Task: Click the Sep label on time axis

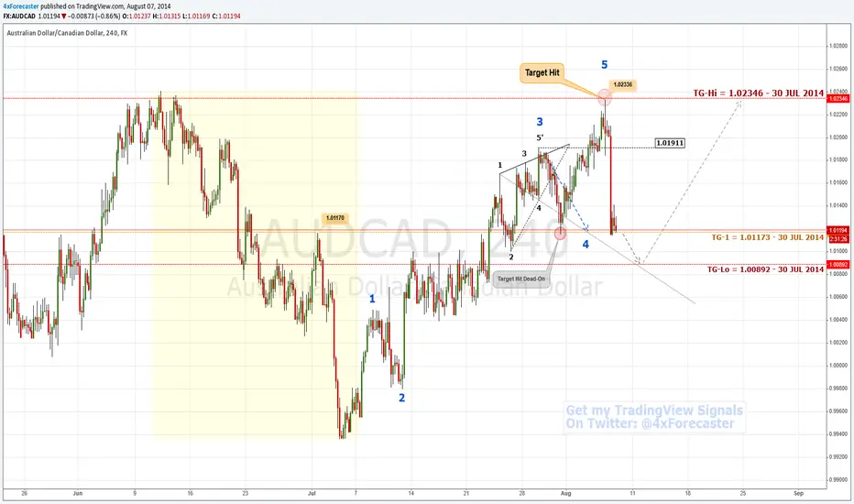Action: click(x=798, y=493)
